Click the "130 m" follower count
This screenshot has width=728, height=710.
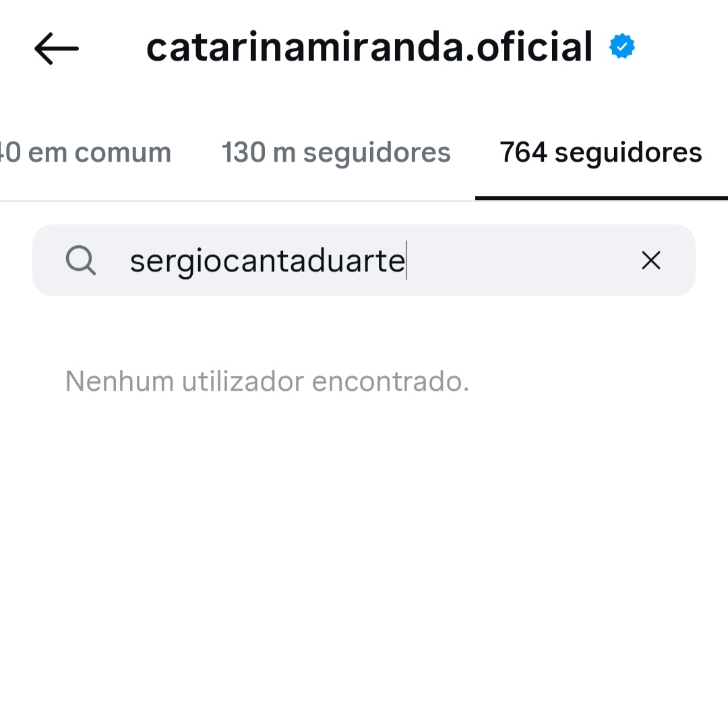click(258, 153)
